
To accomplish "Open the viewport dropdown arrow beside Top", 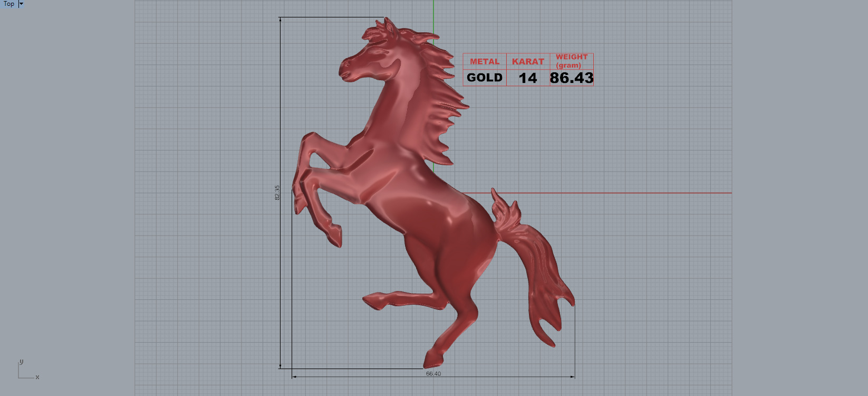I will click(x=21, y=4).
